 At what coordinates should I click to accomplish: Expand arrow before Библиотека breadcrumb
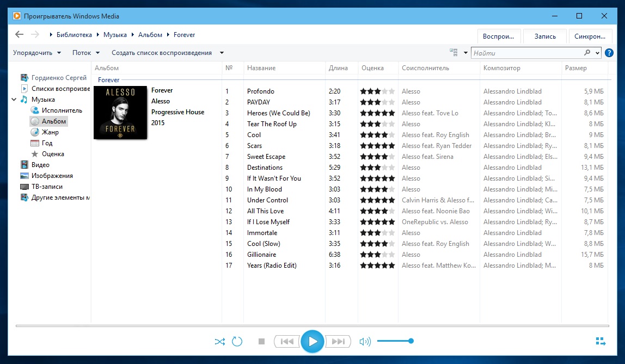coord(51,35)
